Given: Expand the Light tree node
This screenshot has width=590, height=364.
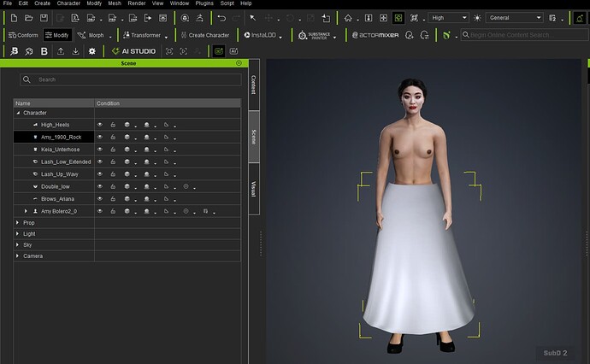Looking at the screenshot, I should 18,233.
